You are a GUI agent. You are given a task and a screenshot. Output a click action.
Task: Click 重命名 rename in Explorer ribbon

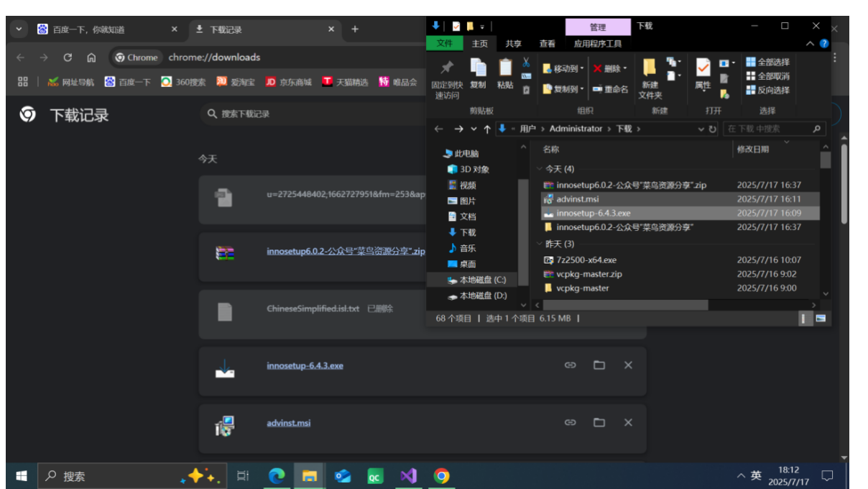click(x=611, y=89)
